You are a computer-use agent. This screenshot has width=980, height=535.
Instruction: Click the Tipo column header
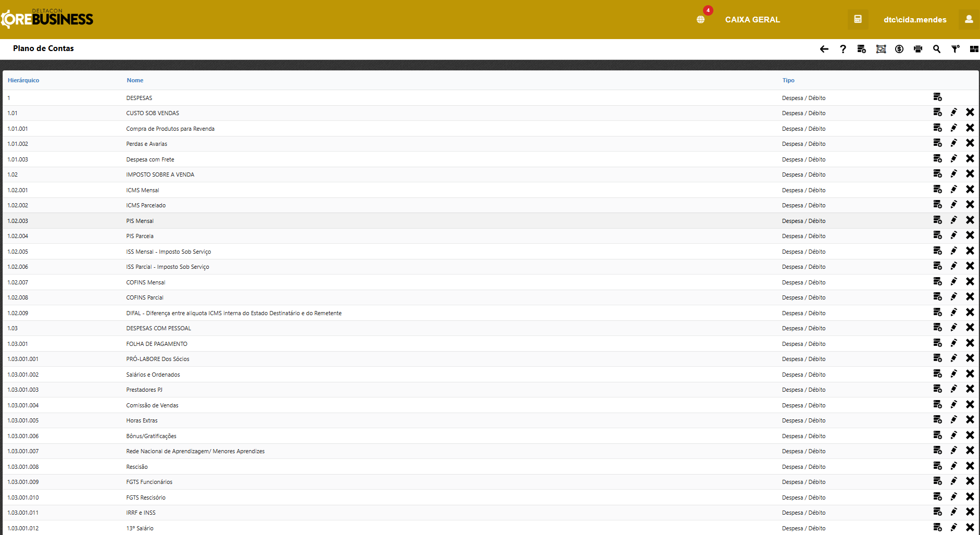[788, 80]
